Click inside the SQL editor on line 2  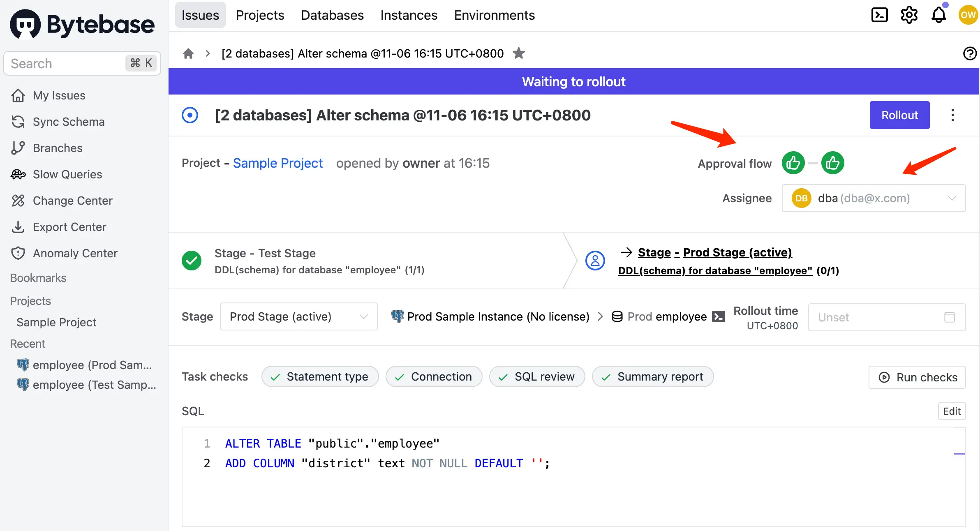[388, 463]
